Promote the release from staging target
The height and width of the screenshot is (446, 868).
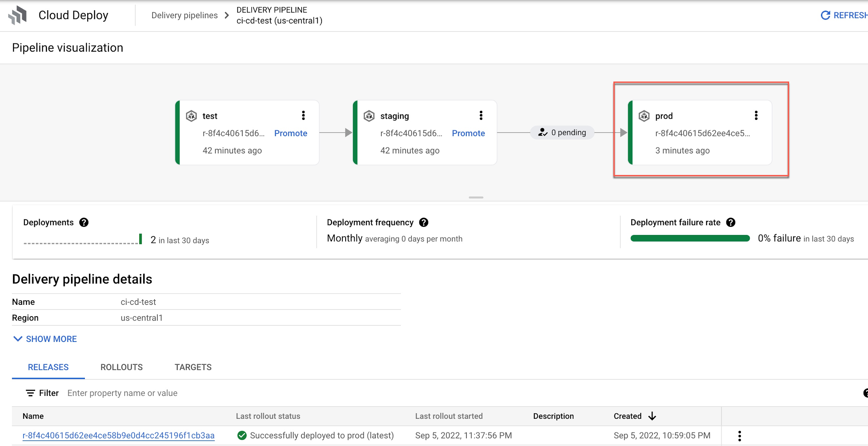(468, 133)
